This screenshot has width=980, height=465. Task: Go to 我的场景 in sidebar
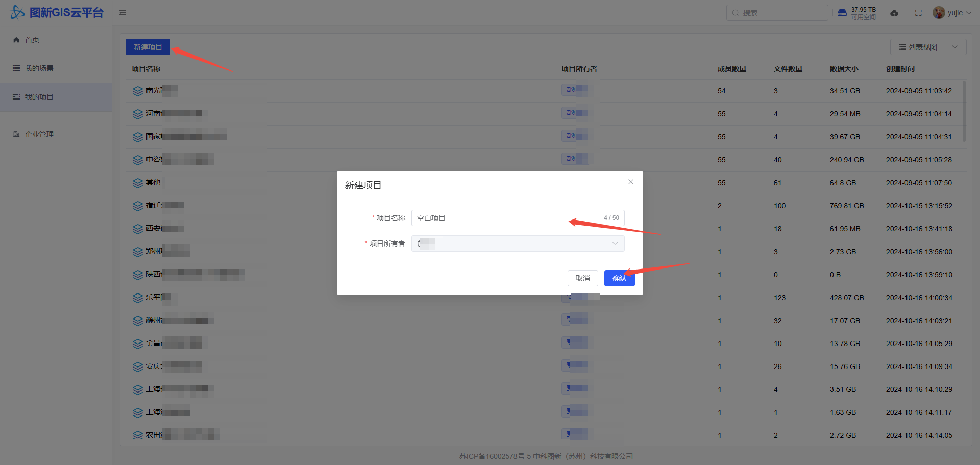[x=39, y=68]
